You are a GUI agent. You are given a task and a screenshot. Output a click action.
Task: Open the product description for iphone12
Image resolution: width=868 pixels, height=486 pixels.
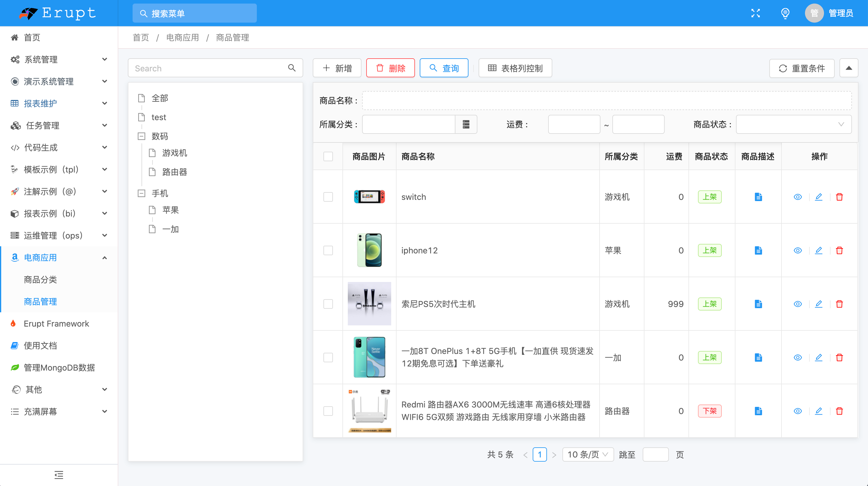pos(758,250)
